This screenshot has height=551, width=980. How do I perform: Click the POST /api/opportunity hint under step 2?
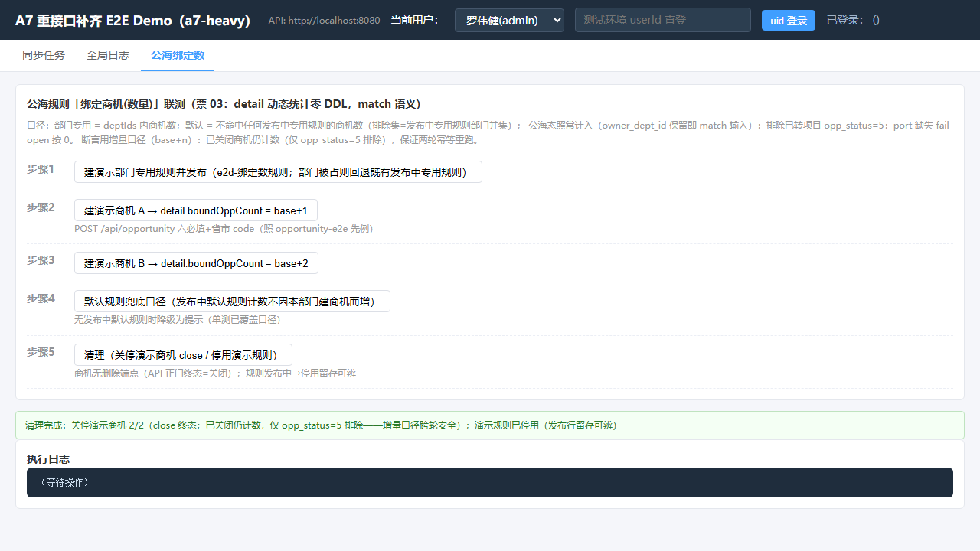(224, 229)
